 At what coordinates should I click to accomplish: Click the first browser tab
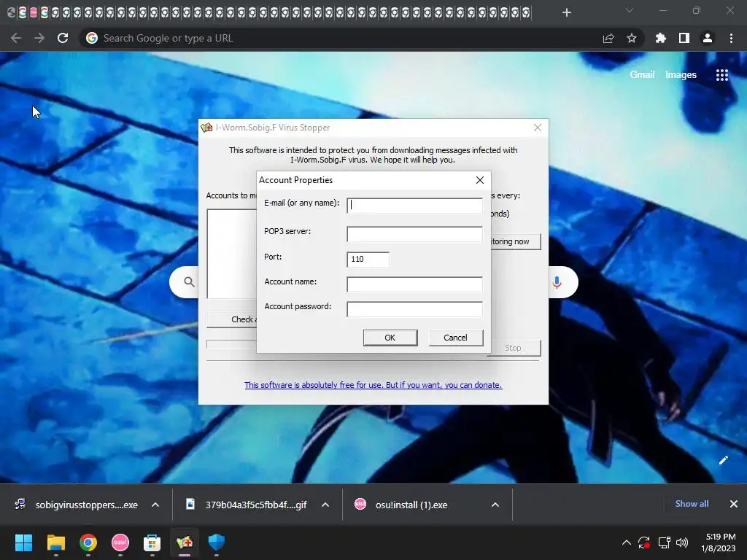[x=12, y=12]
